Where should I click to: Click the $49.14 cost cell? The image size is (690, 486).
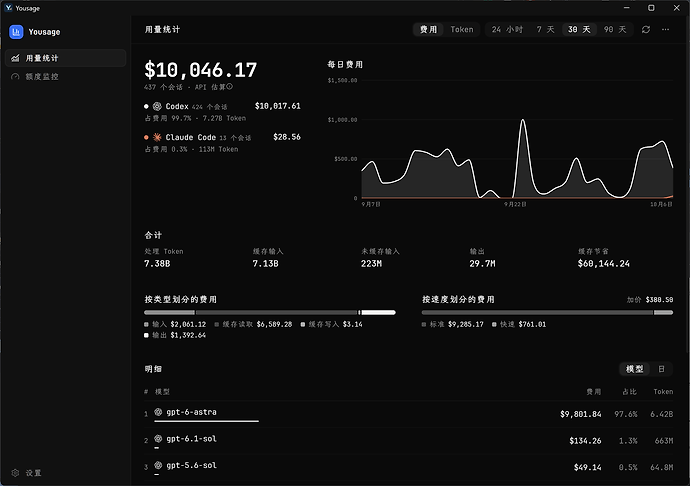coord(587,467)
